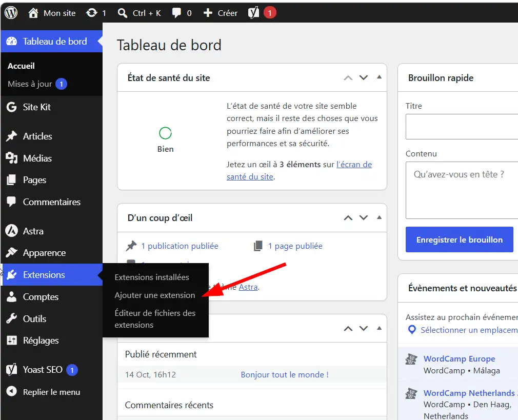Screen dimensions: 518x420
Task: Click the Extensions plug icon
Action: (x=12, y=274)
